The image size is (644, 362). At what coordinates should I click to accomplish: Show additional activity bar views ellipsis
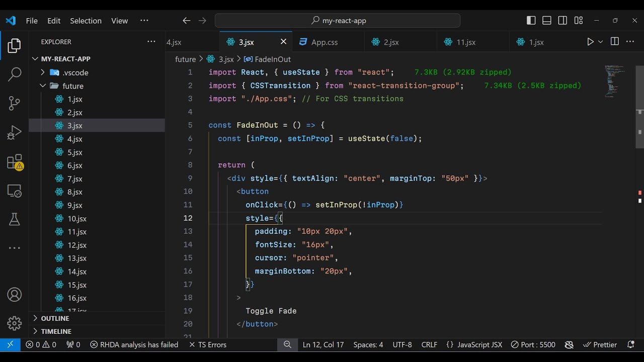coord(14,248)
